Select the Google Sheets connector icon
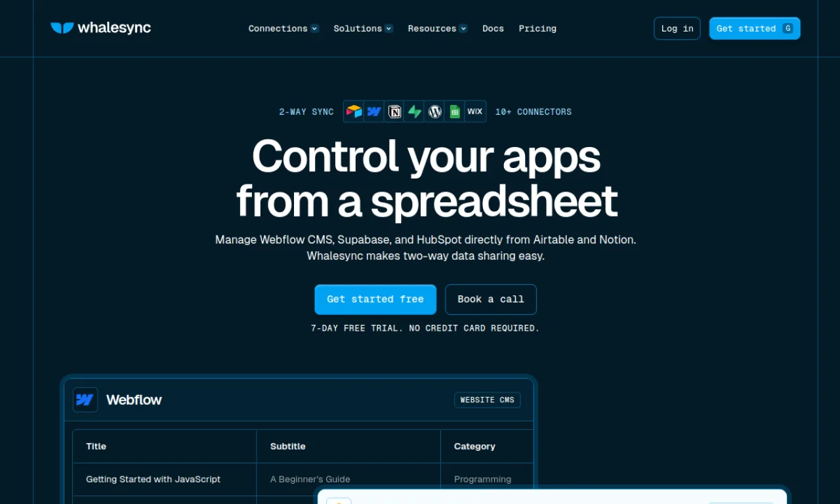Viewport: 840px width, 504px height. pos(455,112)
